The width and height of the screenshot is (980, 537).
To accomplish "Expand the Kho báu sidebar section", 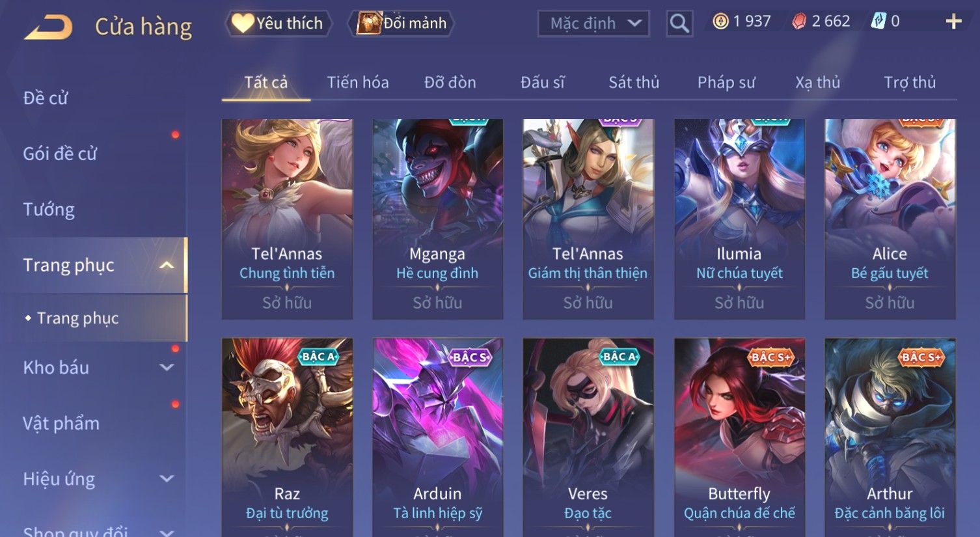I will [x=167, y=367].
